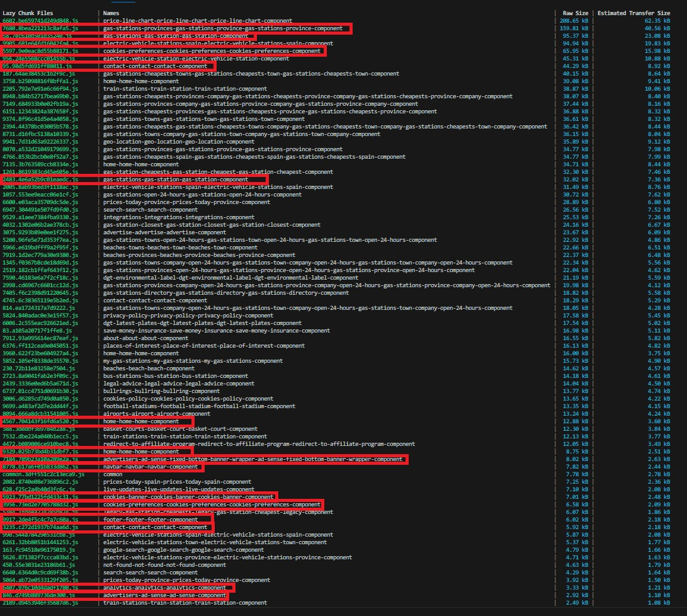Viewport: 687px width, 616px height.
Task: Select the analytics-analytics-analytics-component row
Action: [165, 587]
